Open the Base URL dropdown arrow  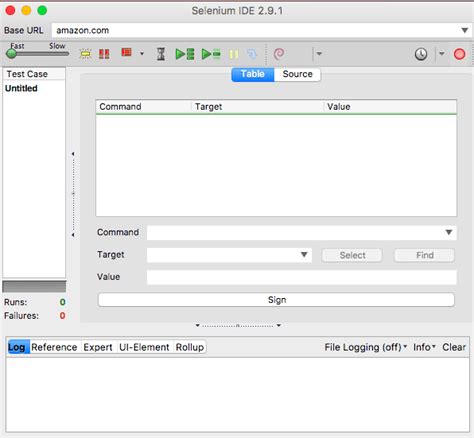coord(465,30)
